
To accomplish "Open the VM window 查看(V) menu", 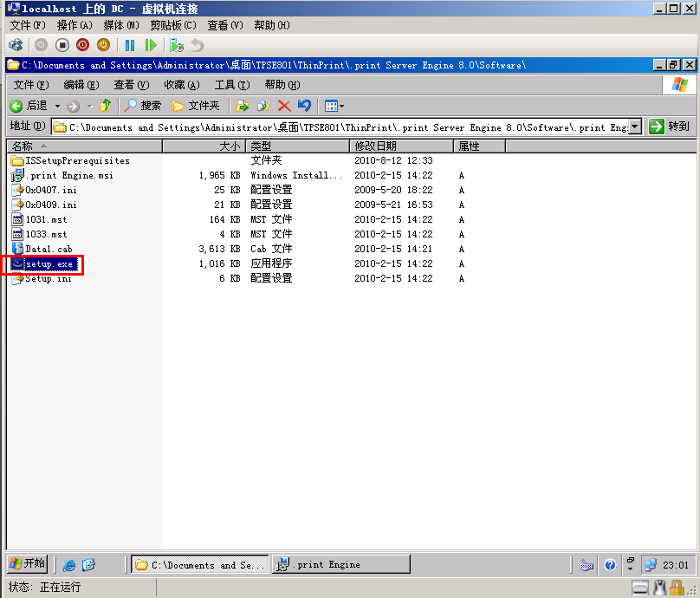I will pos(225,25).
